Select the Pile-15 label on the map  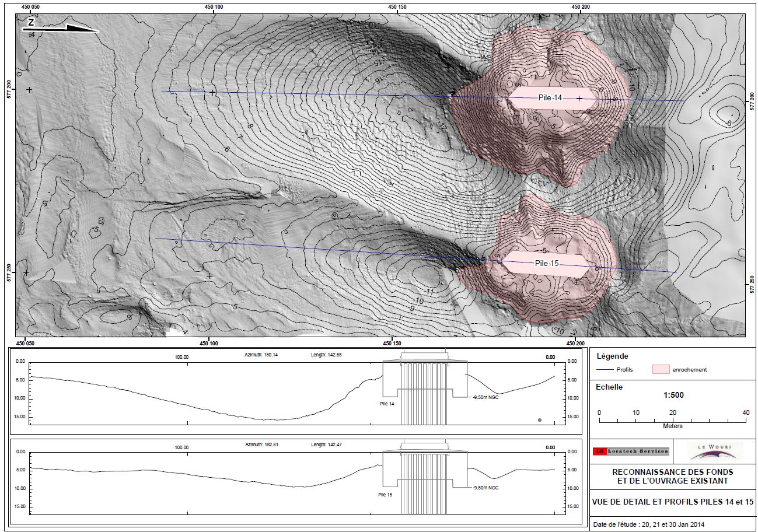547,264
